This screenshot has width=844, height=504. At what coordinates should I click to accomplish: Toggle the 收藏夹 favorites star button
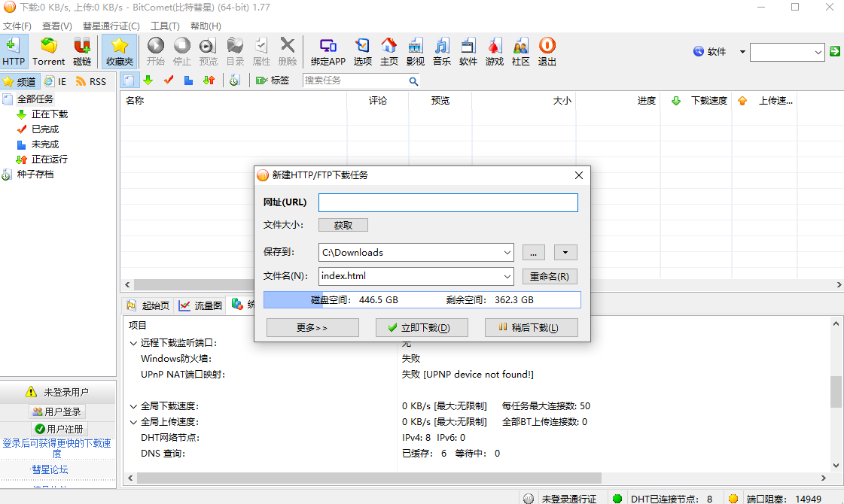click(120, 51)
